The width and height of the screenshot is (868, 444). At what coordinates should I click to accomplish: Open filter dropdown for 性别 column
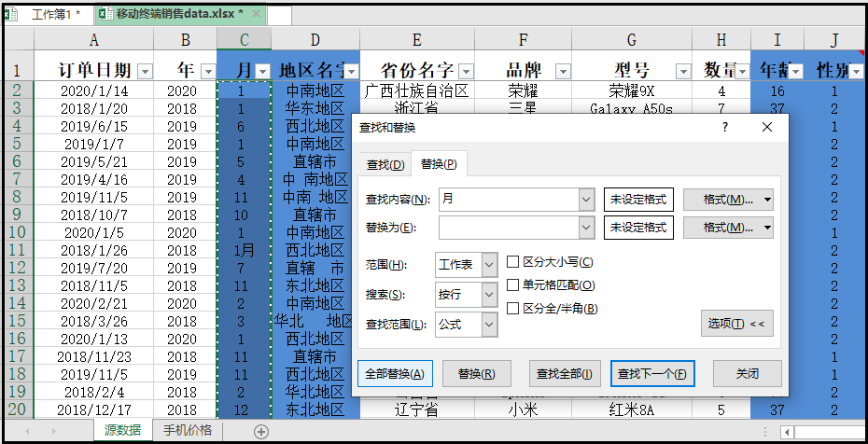(856, 71)
